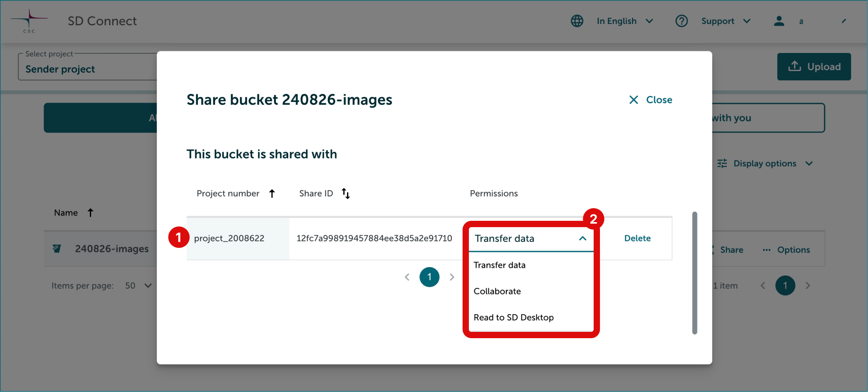Click the bucket icon beside 240826-images
Screen dimensions: 868x392
click(57, 249)
